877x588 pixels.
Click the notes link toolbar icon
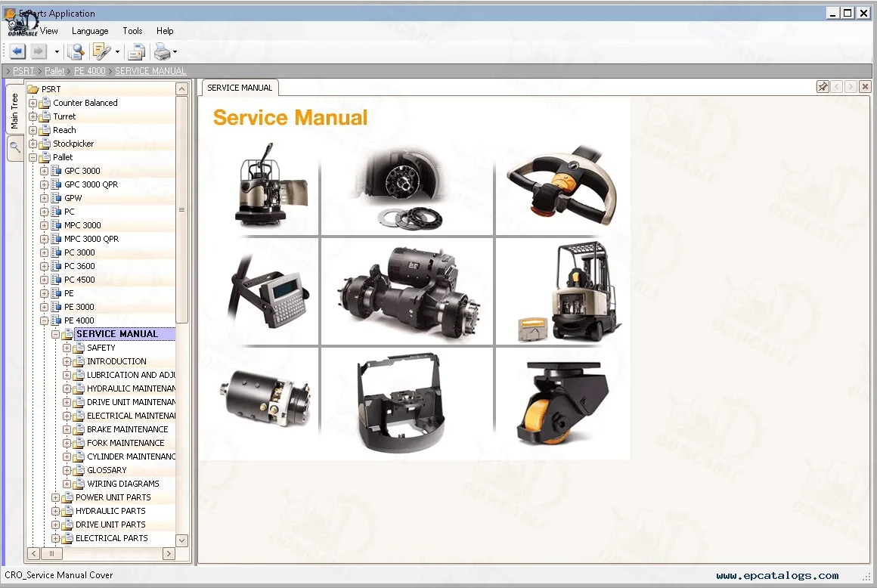coord(100,51)
